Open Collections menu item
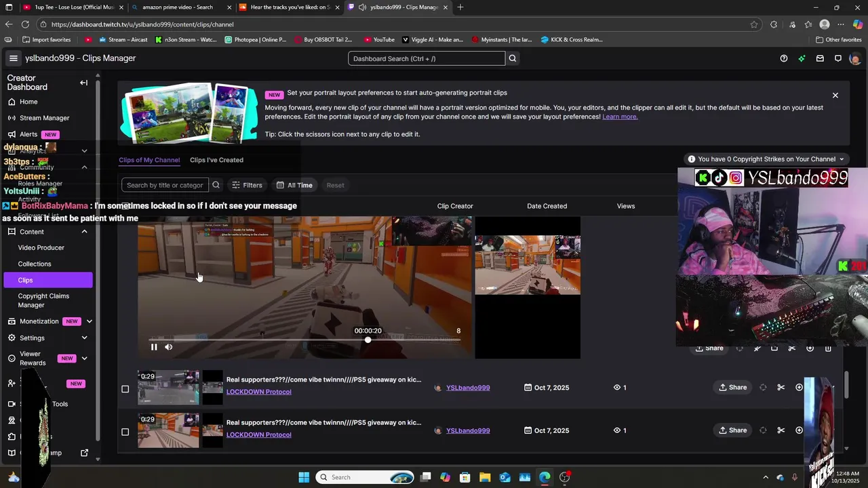The image size is (868, 488). (35, 264)
